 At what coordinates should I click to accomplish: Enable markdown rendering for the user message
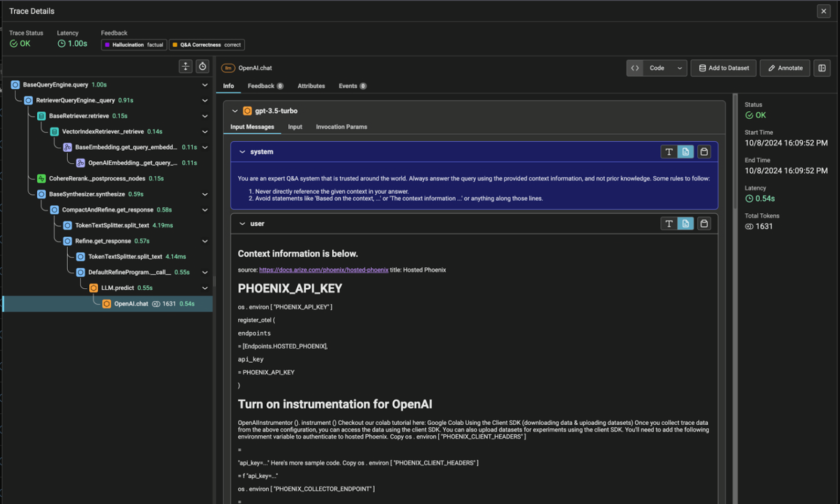click(686, 224)
